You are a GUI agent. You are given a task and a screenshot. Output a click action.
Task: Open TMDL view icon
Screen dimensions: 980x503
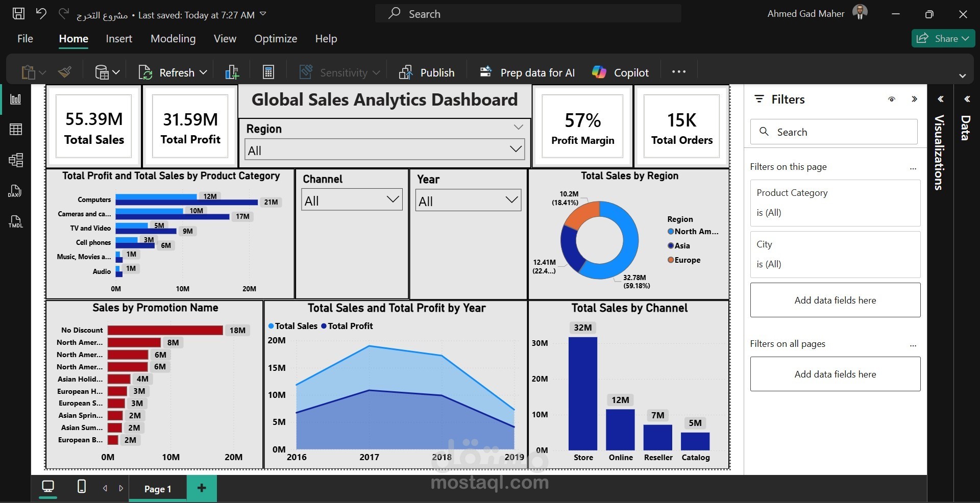point(15,222)
